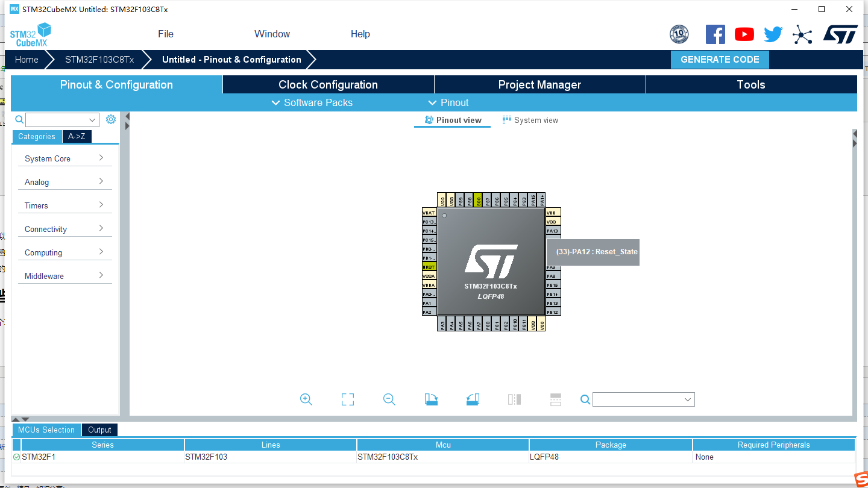868x488 pixels.
Task: Click the STM32F103C8Tx cell in the Mcu column
Action: [x=443, y=457]
